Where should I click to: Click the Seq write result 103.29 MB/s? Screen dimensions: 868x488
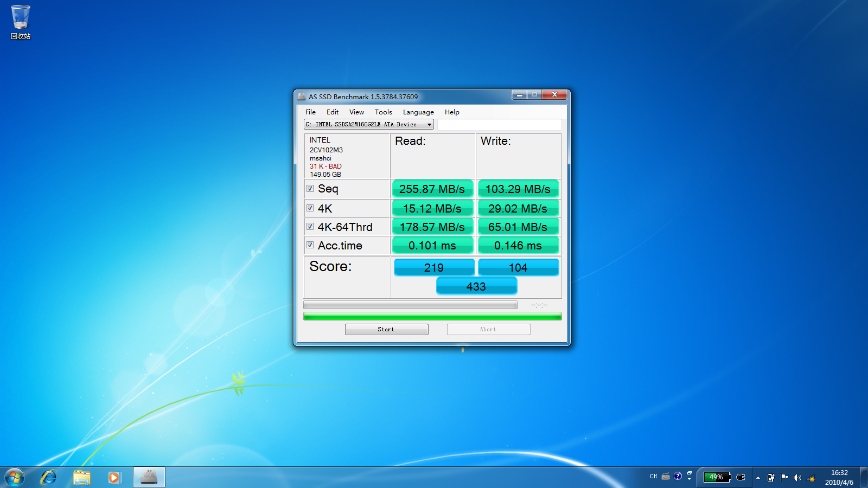[518, 189]
